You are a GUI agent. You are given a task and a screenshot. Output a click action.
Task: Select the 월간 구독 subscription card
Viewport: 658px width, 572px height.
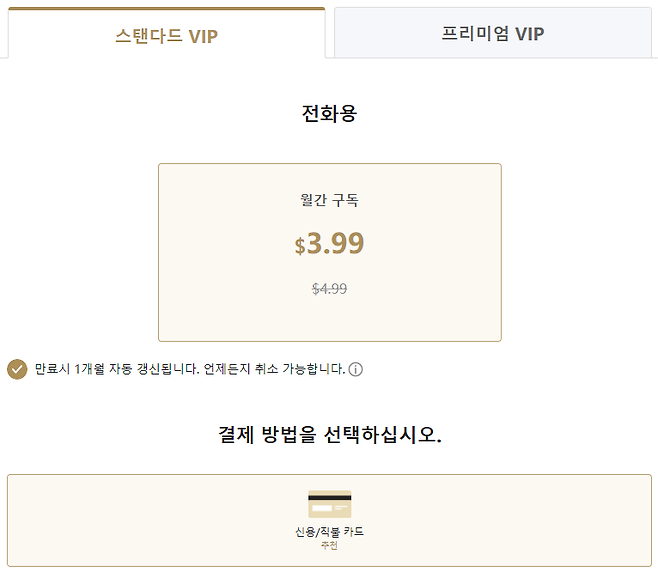329,252
